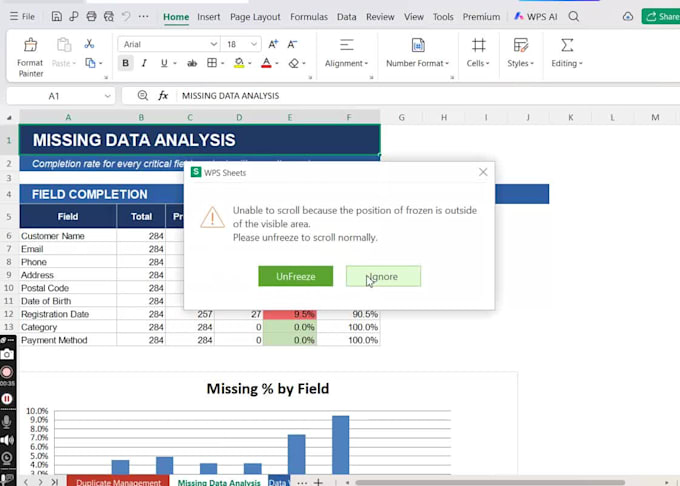680x486 pixels.
Task: Click the Undo arrow icon
Action: (126, 16)
